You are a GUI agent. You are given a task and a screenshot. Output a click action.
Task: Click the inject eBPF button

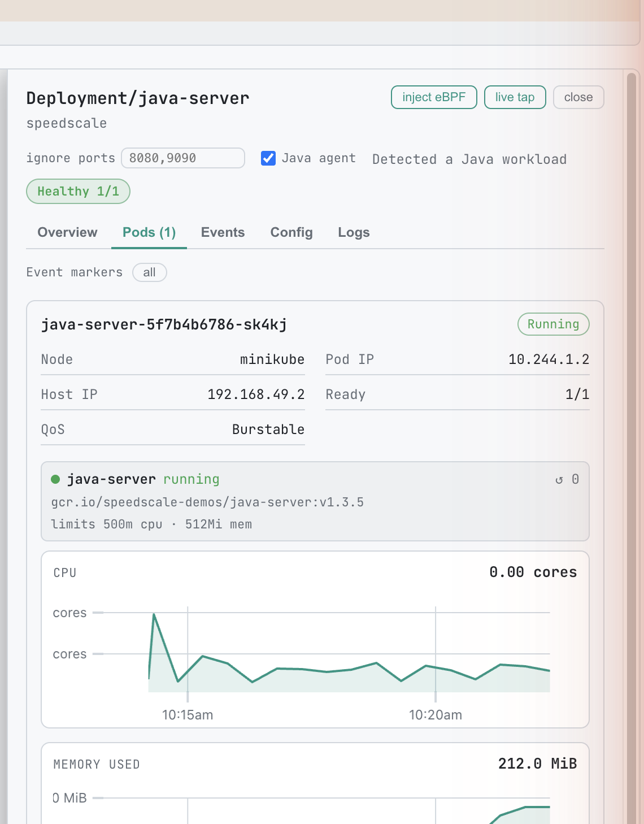point(434,97)
